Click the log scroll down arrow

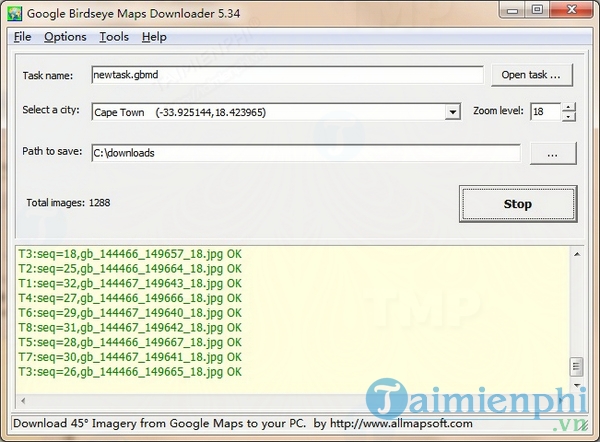[x=577, y=385]
